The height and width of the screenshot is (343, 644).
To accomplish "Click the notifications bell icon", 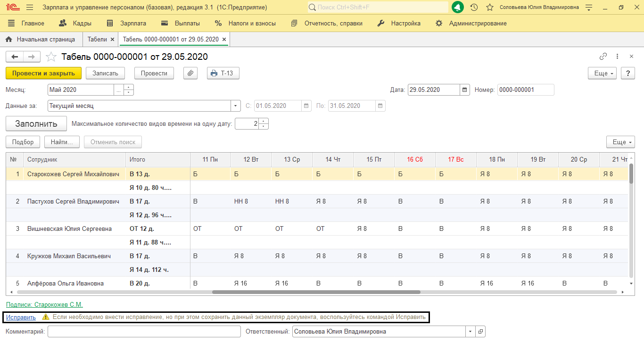I will [x=457, y=8].
